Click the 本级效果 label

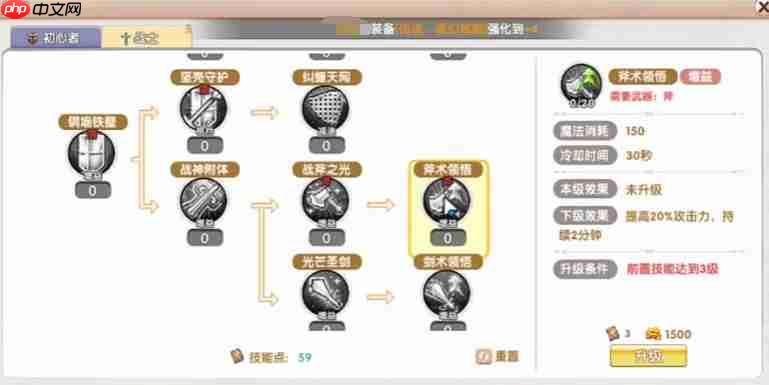click(585, 189)
